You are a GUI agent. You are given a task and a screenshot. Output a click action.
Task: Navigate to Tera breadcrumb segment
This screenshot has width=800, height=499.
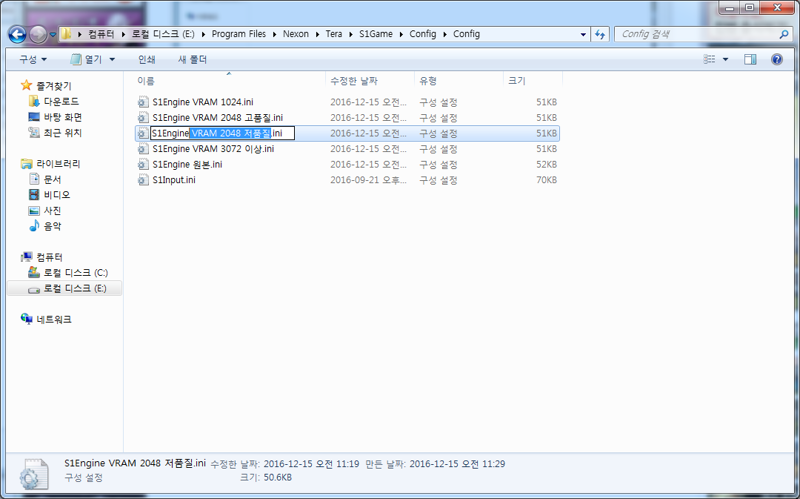coord(334,34)
